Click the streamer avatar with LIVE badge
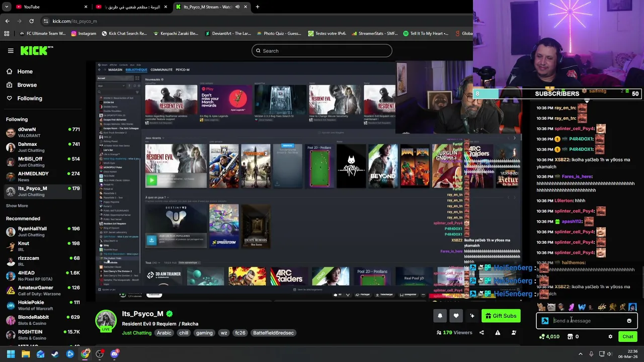Image resolution: width=644 pixels, height=362 pixels. click(x=106, y=321)
